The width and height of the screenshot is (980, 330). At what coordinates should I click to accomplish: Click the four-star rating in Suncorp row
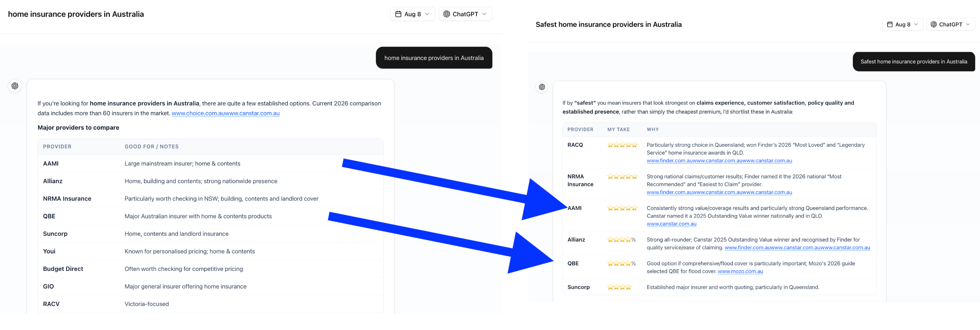coord(619,287)
